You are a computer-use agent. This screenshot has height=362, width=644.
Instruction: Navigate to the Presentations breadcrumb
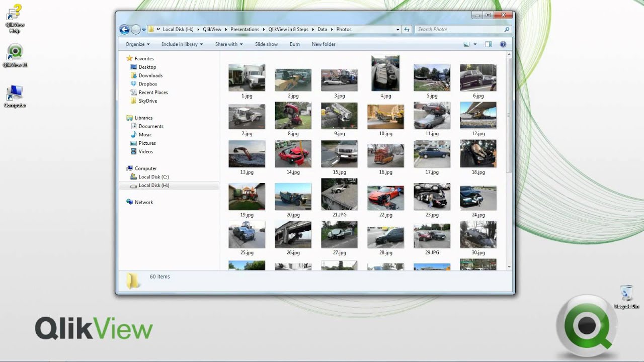245,29
